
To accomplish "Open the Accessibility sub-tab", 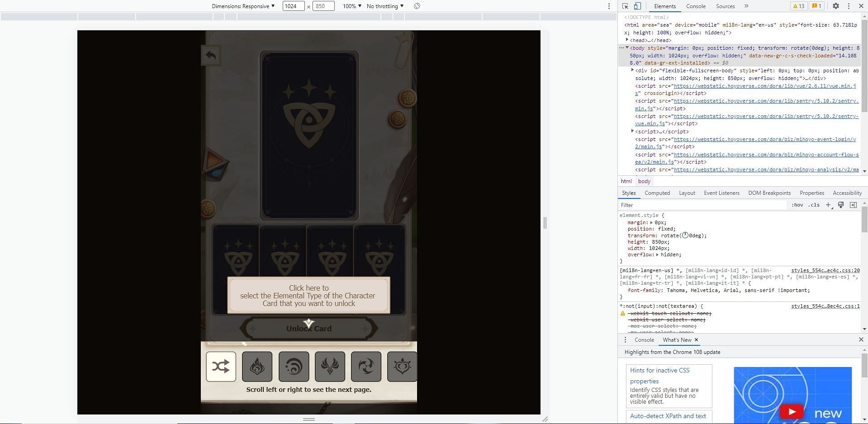I will (x=847, y=193).
